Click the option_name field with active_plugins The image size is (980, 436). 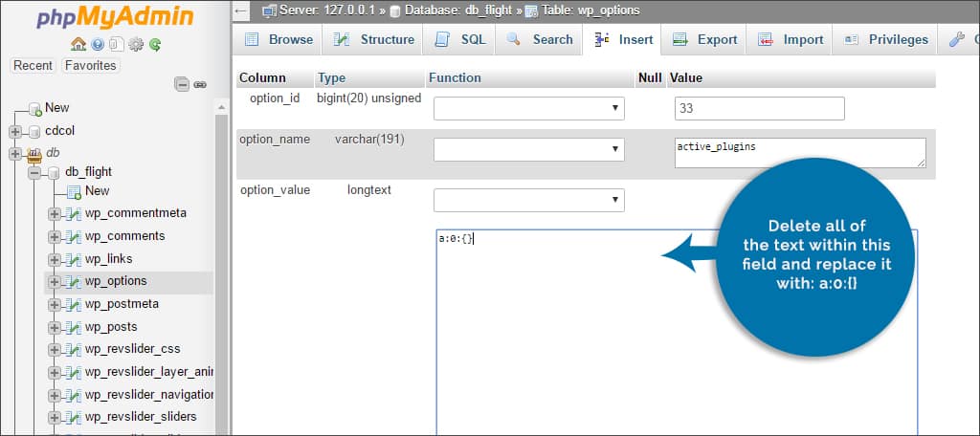coord(800,153)
